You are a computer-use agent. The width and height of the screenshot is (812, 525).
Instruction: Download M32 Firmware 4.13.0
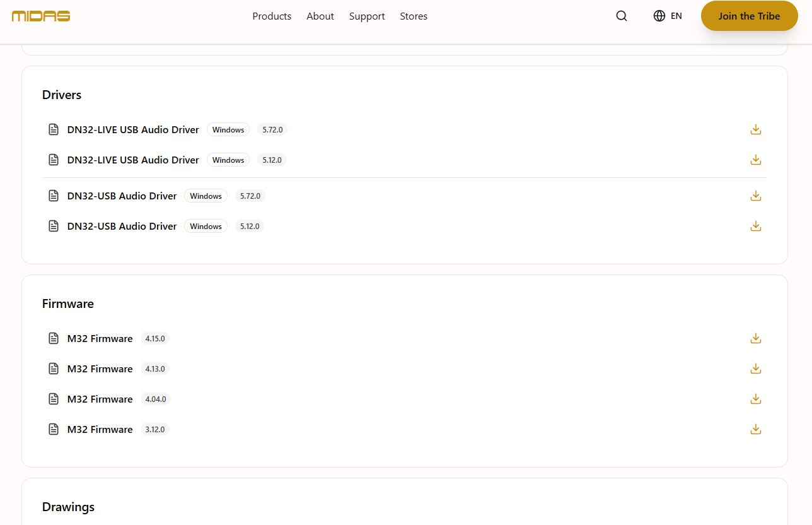756,369
